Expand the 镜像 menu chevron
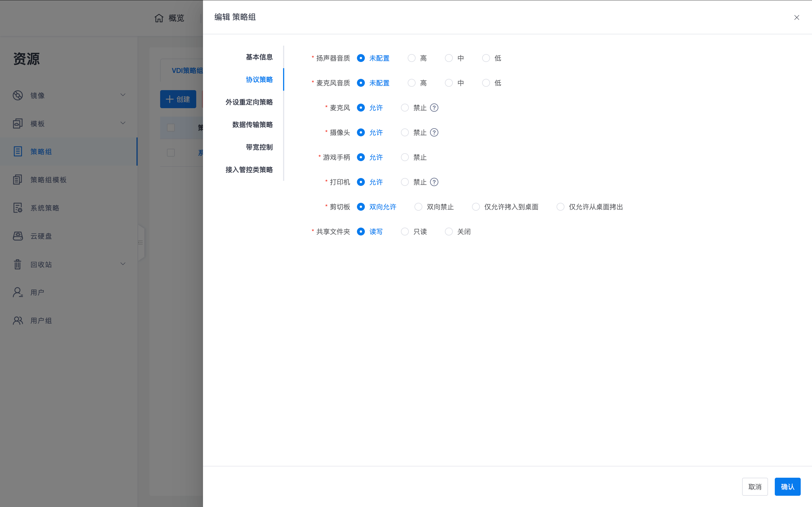 coord(123,95)
